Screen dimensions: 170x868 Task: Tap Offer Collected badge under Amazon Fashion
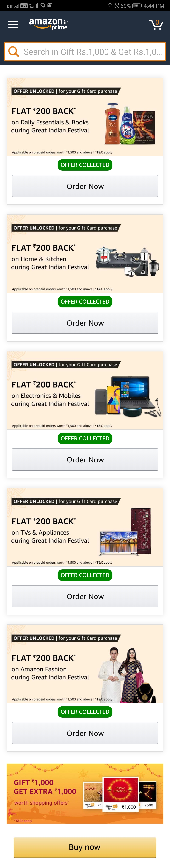point(85,712)
